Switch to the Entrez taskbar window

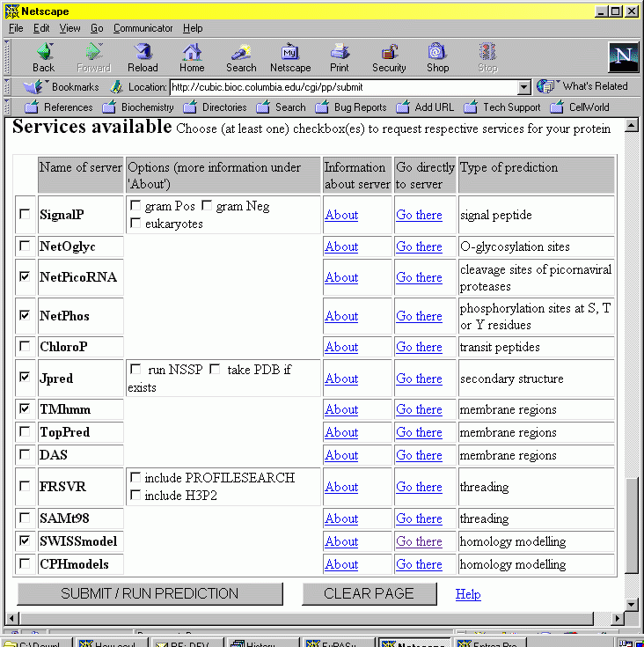[x=491, y=643]
